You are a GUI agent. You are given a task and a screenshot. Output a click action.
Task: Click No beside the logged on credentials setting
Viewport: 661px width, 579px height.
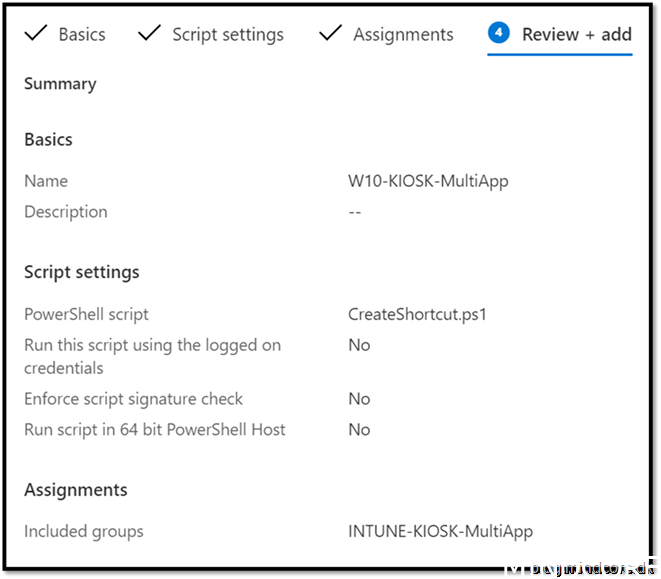(359, 345)
